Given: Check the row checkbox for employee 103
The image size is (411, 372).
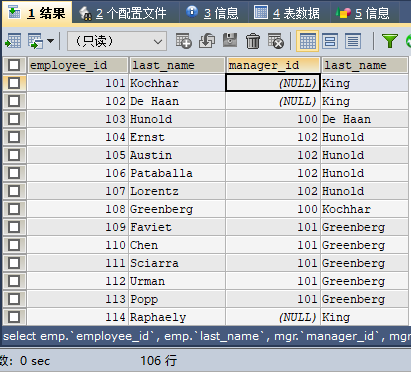Looking at the screenshot, I should [x=14, y=119].
